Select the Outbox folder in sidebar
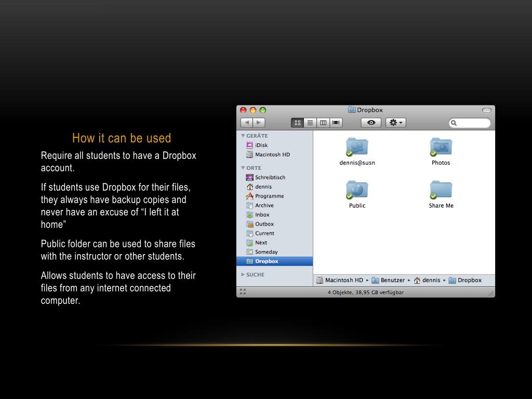 [274, 224]
